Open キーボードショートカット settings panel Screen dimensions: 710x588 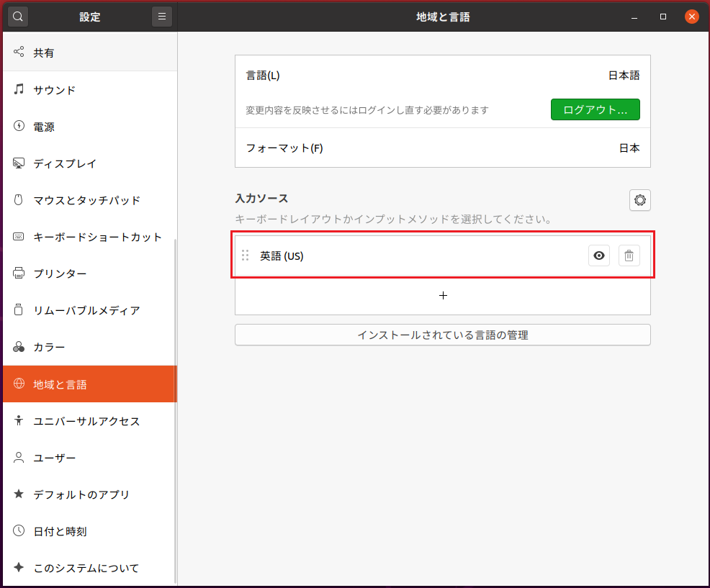pos(90,237)
